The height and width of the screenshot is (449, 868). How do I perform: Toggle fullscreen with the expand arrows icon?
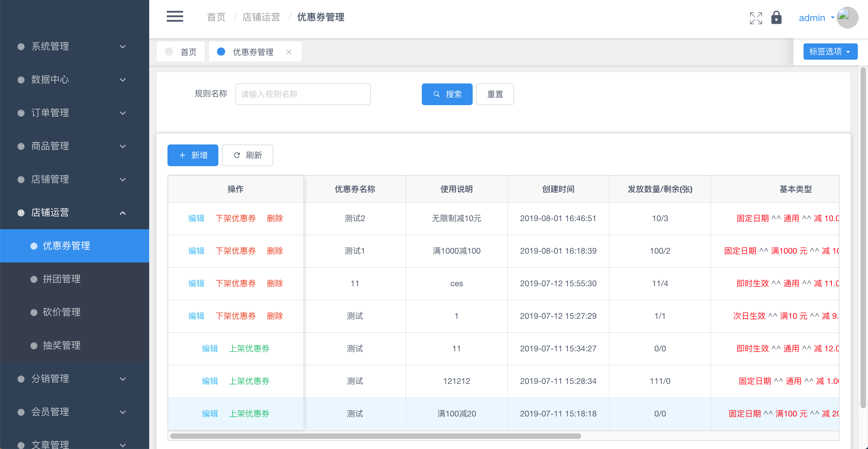756,18
